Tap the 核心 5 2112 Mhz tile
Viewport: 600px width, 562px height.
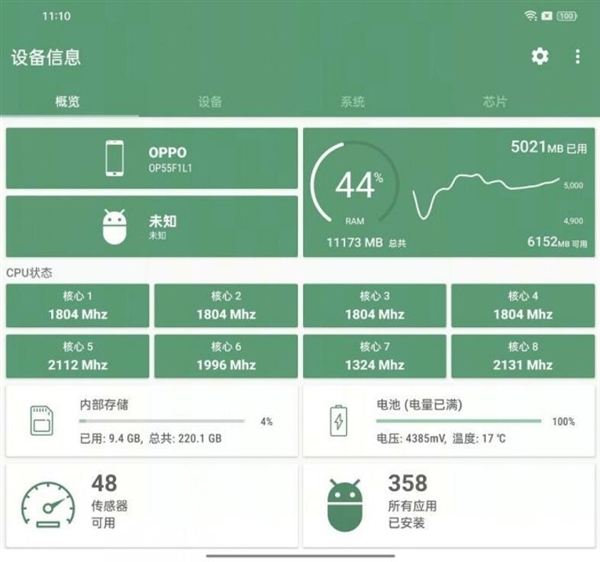[x=78, y=356]
